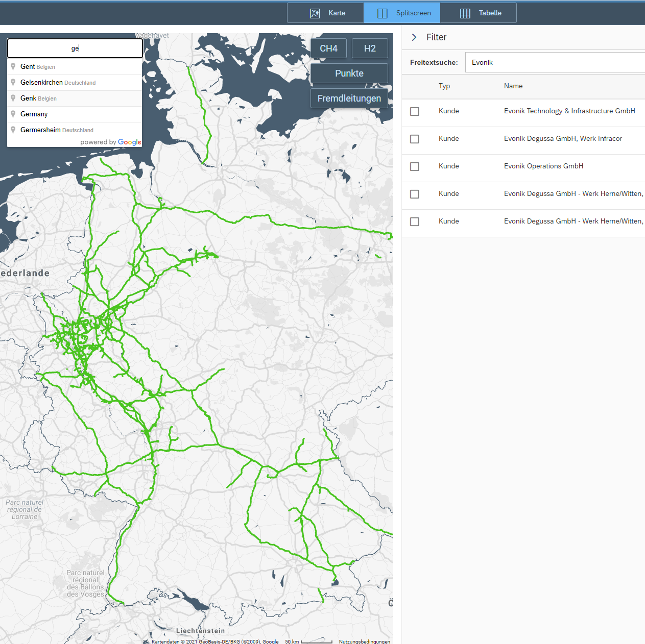Image resolution: width=645 pixels, height=644 pixels.
Task: Select the name "Evonik Technology & Infrastructure GmbH"
Action: click(x=569, y=111)
